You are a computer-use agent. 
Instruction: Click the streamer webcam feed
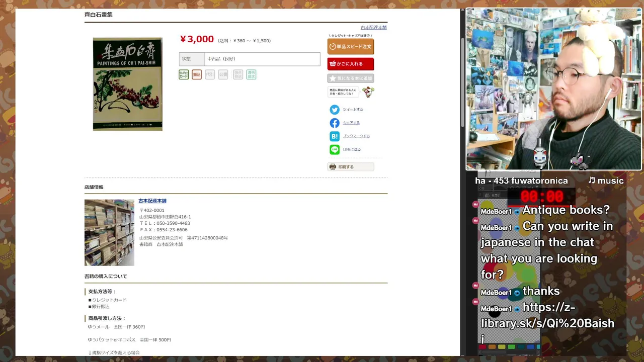[554, 89]
